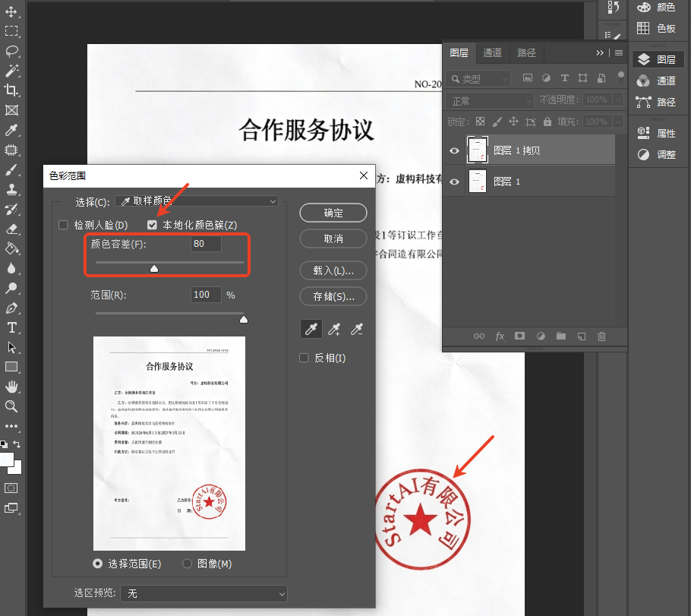
Task: Select the Eraser tool
Action: point(11,229)
